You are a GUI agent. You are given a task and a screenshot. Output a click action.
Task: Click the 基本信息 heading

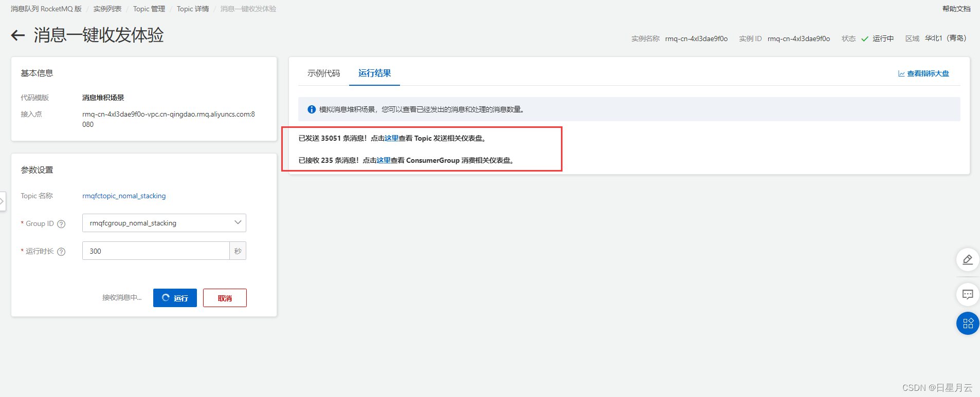(37, 73)
